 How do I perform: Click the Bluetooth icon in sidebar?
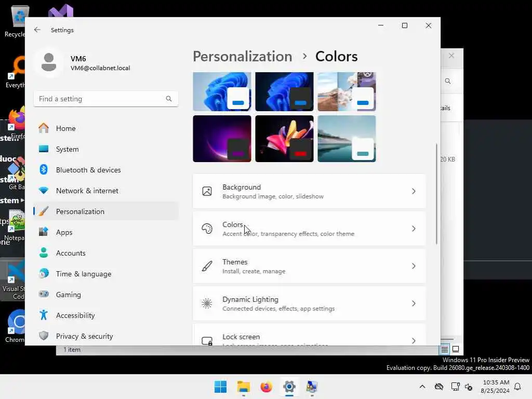(x=44, y=170)
